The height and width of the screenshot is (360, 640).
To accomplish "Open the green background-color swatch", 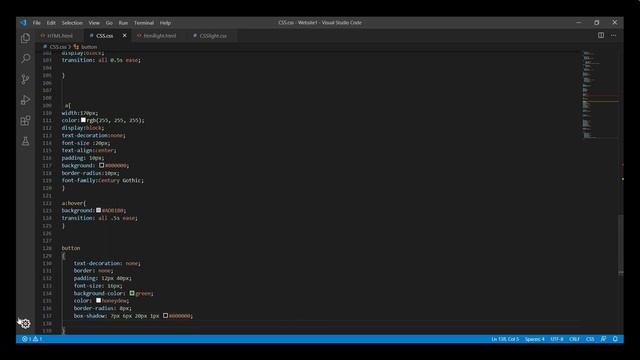I will (x=132, y=293).
